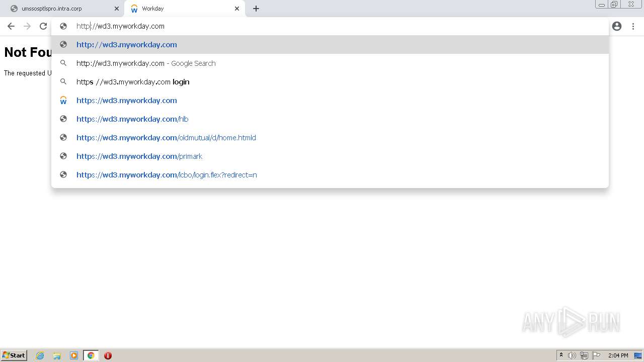Reload the current page
Image resolution: width=644 pixels, height=362 pixels.
tap(43, 26)
